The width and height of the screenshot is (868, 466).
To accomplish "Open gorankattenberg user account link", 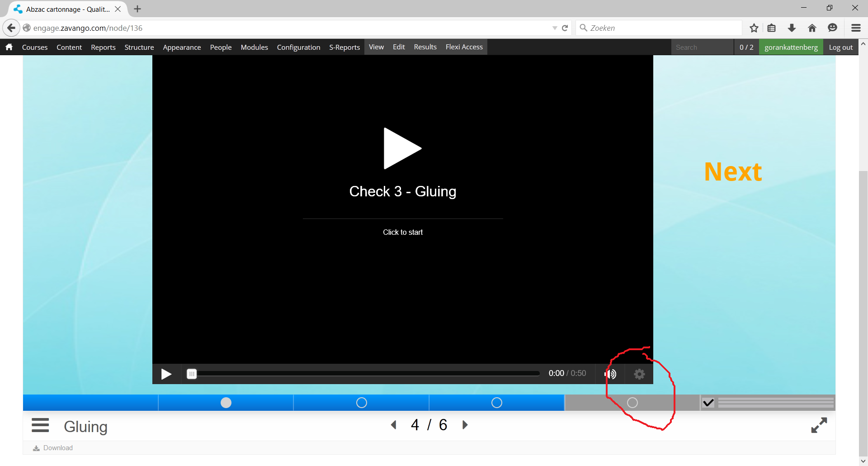I will (x=791, y=47).
